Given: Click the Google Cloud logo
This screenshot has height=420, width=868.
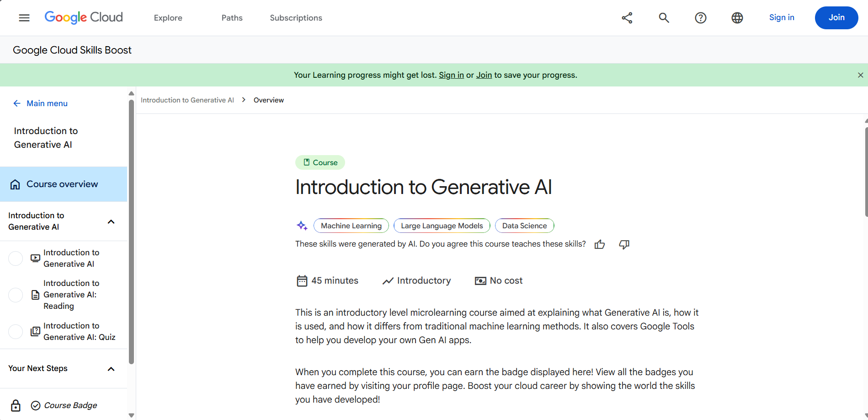Looking at the screenshot, I should click(84, 17).
